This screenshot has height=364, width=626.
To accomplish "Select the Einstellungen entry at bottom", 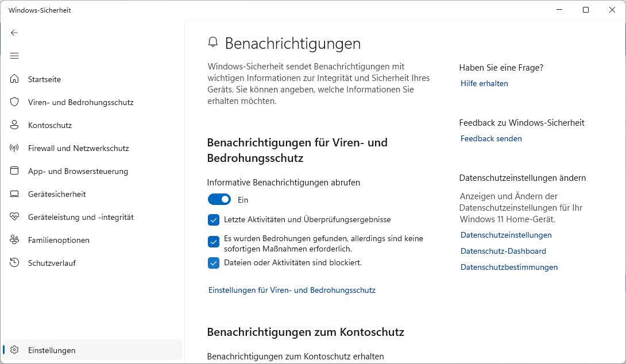I will [92, 350].
